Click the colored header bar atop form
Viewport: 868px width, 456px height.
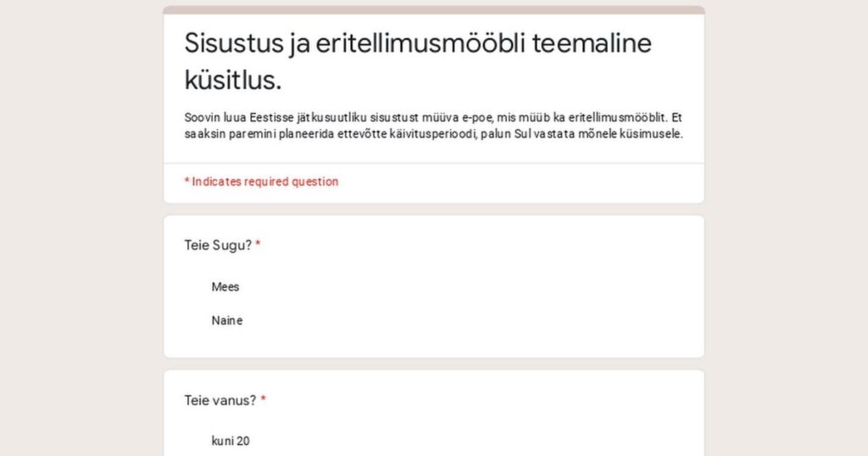pos(434,10)
